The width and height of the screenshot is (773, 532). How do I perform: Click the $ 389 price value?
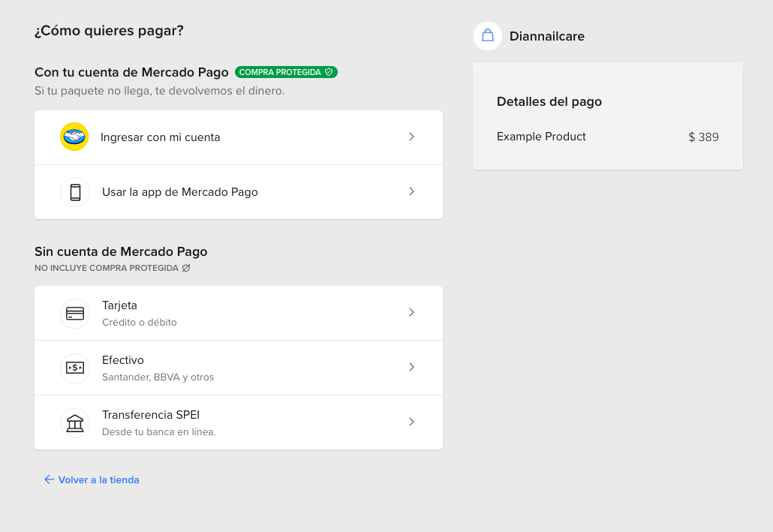click(x=703, y=137)
